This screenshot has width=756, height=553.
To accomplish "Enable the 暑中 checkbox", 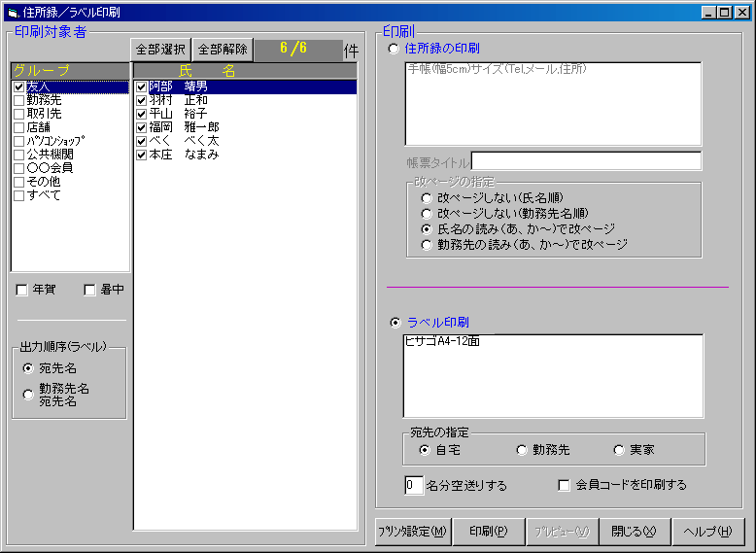I will click(x=89, y=290).
